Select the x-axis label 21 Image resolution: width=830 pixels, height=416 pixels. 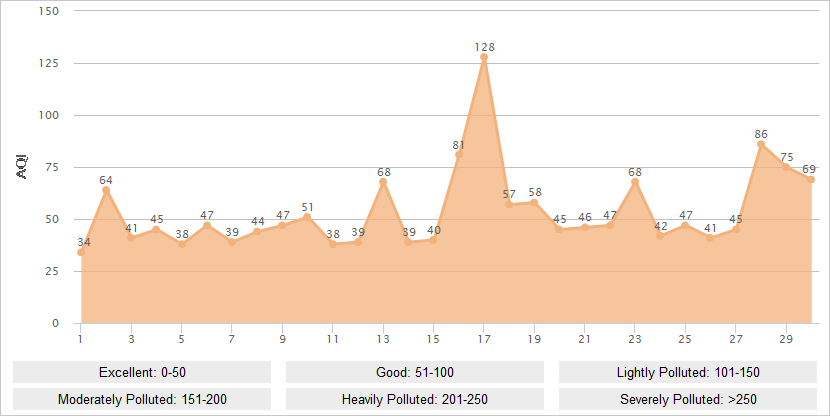(x=584, y=339)
